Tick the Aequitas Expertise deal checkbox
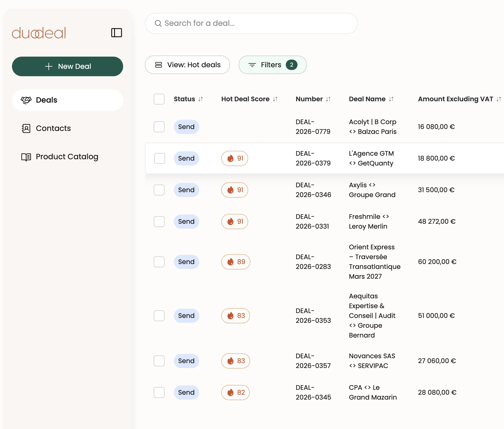504x429 pixels. click(159, 316)
